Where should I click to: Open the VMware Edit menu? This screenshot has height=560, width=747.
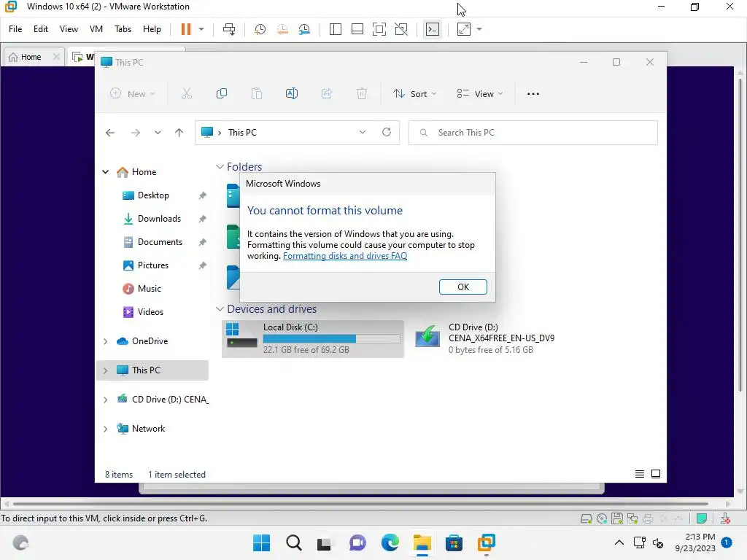pos(41,29)
